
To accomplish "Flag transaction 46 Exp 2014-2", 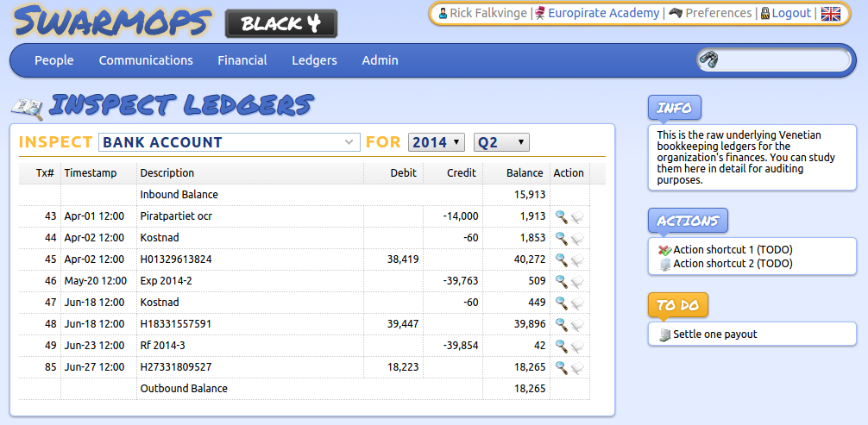I will [x=577, y=282].
